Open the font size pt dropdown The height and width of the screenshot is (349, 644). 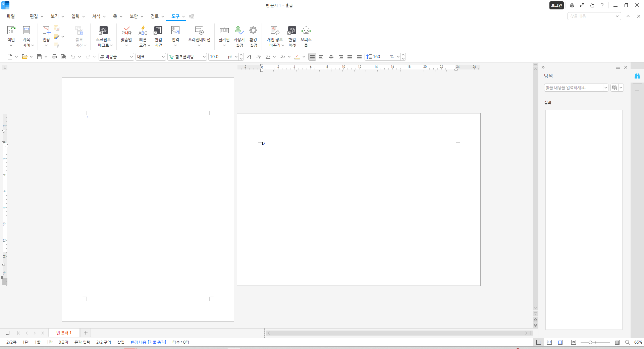236,57
